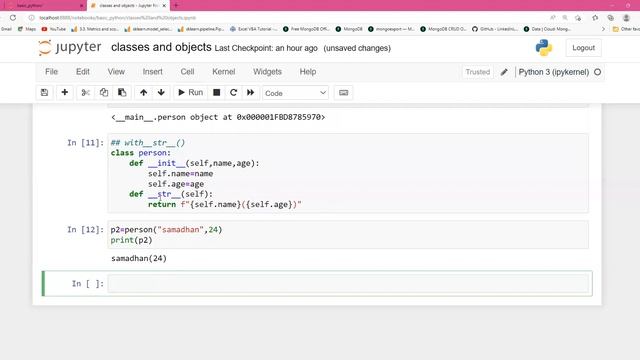Viewport: 640px width, 360px height.
Task: Click the Last Checkpoint an hour ago text
Action: tap(266, 48)
